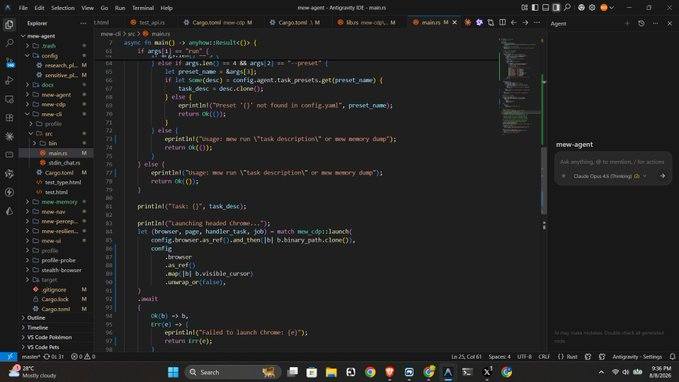The width and height of the screenshot is (679, 382).
Task: Open errors and warnings in the status bar
Action: [83, 357]
